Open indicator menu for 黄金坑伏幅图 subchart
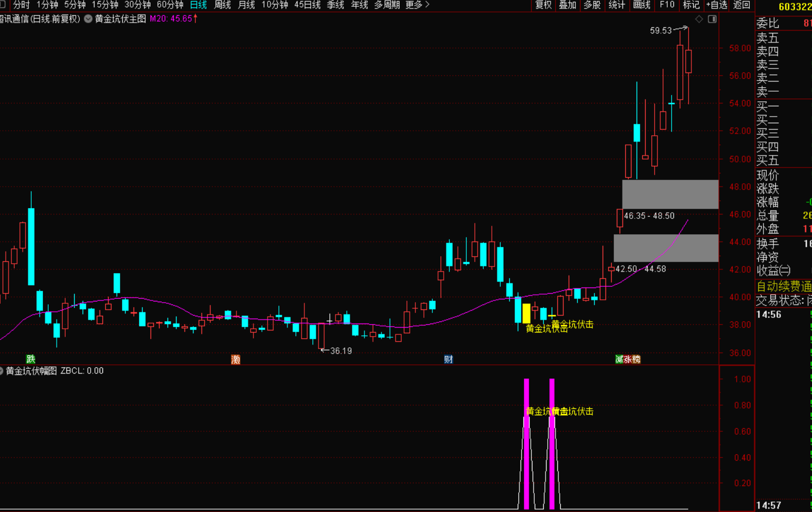This screenshot has width=812, height=512. [2, 371]
